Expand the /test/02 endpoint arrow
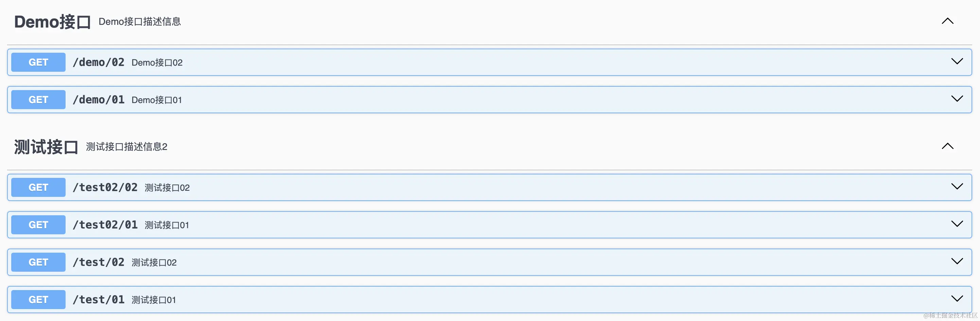Viewport: 980px width, 321px height. point(957,261)
